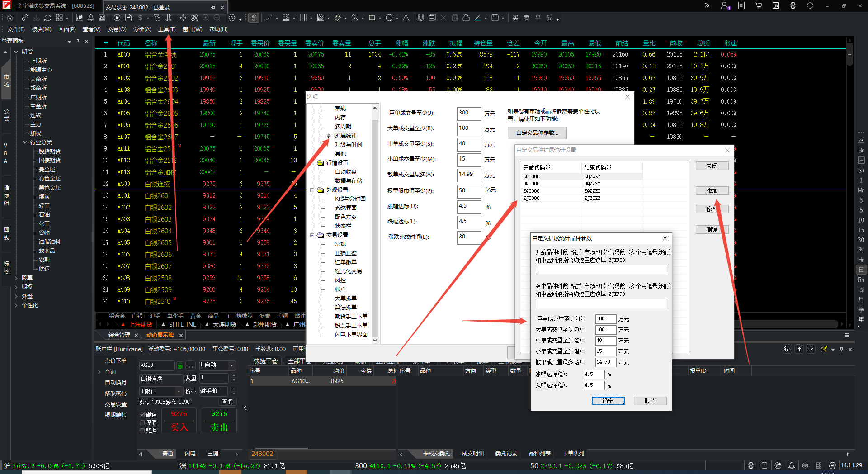Enable the 保值 checkbox
Screen dimensions: 868x474
[142, 422]
